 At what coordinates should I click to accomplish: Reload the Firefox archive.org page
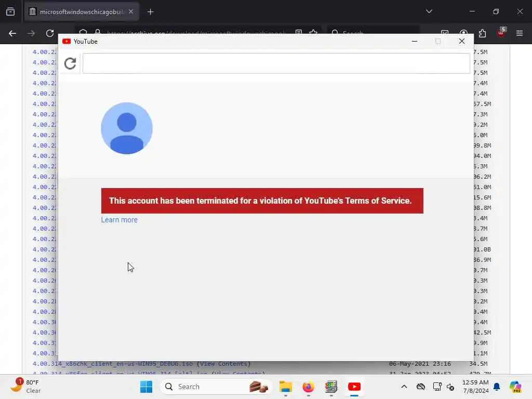point(50,33)
